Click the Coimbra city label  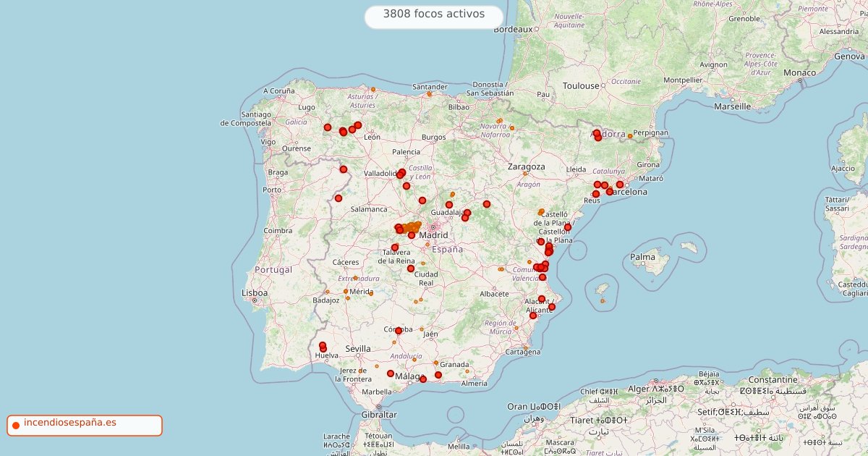pyautogui.click(x=278, y=231)
